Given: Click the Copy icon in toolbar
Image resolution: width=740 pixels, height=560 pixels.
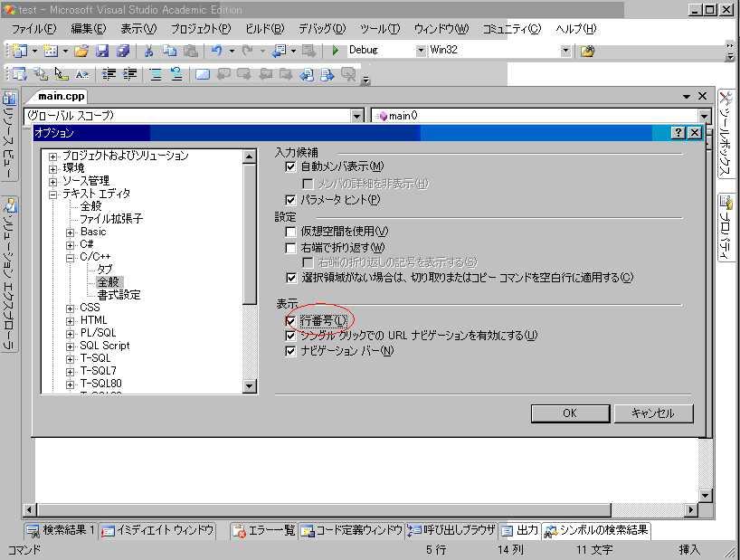Looking at the screenshot, I should click(169, 51).
